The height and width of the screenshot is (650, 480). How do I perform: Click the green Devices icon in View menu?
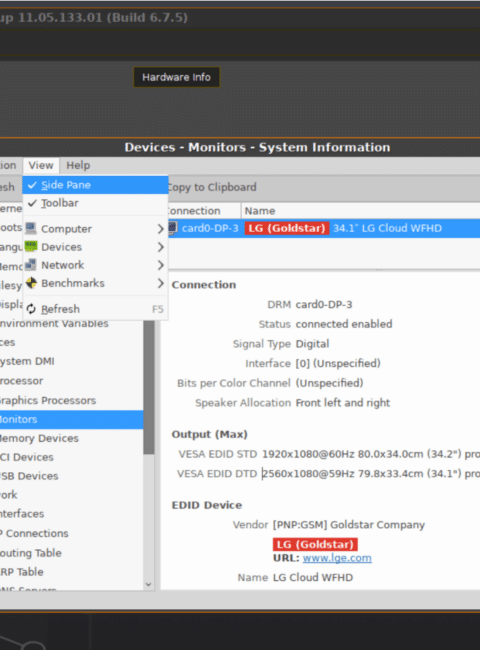(31, 247)
